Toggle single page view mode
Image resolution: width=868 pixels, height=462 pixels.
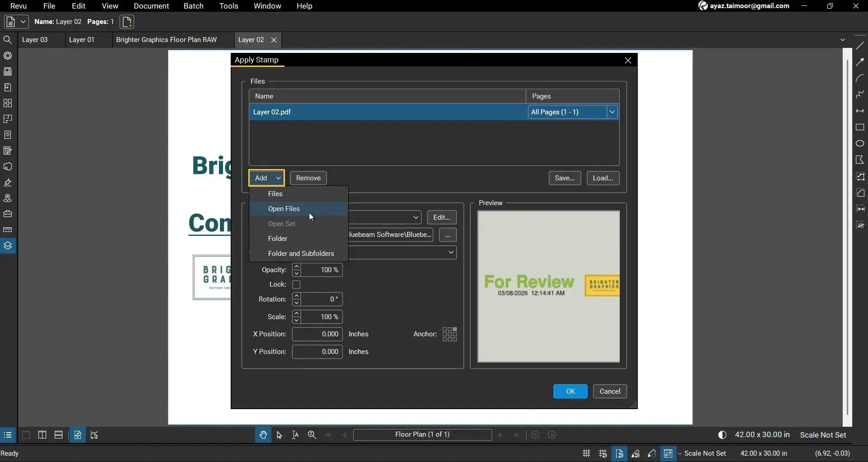(x=26, y=435)
